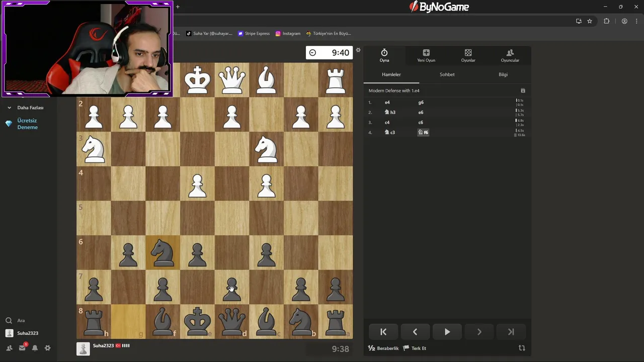Open the Stripe Express bookmark
Image resolution: width=644 pixels, height=362 pixels.
point(254,33)
